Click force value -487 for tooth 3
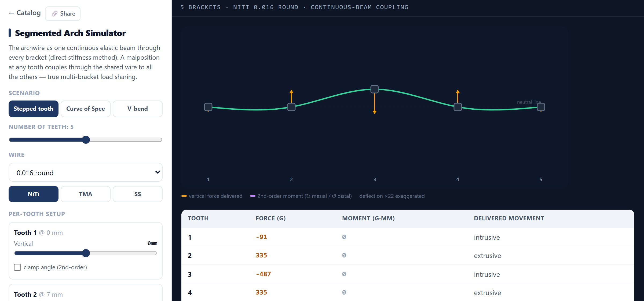The height and width of the screenshot is (301, 644). [263, 274]
